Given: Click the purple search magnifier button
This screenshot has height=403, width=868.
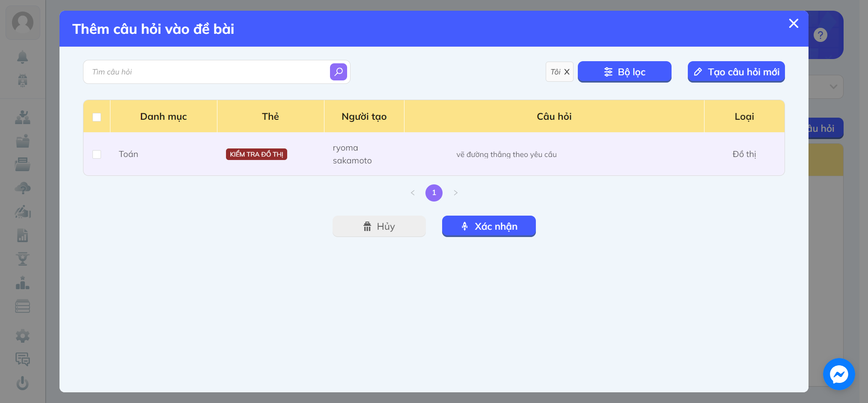Looking at the screenshot, I should (x=339, y=72).
